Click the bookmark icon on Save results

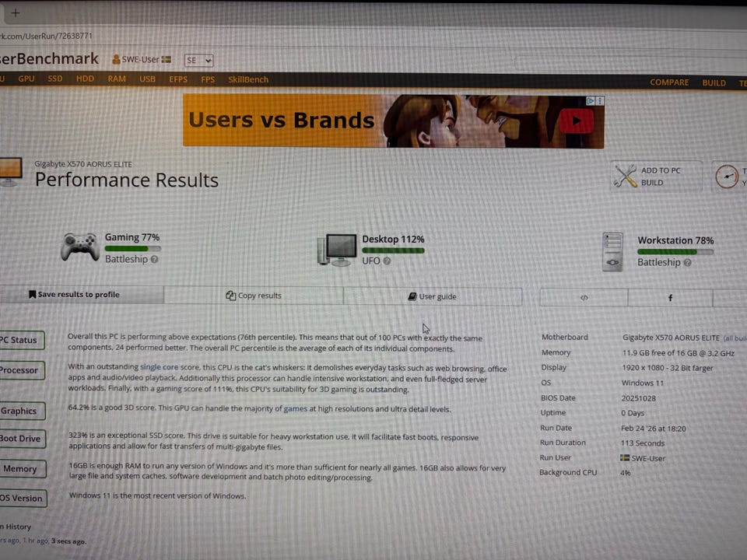[x=33, y=294]
